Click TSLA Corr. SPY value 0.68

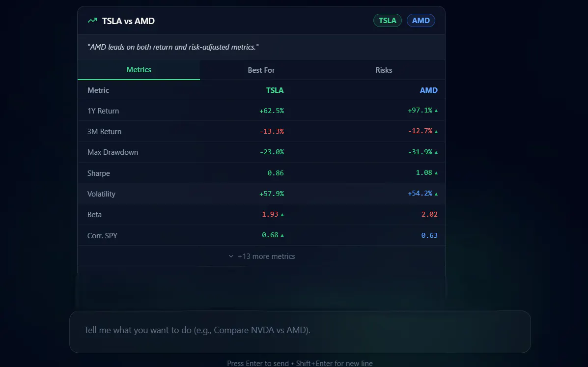tap(270, 235)
